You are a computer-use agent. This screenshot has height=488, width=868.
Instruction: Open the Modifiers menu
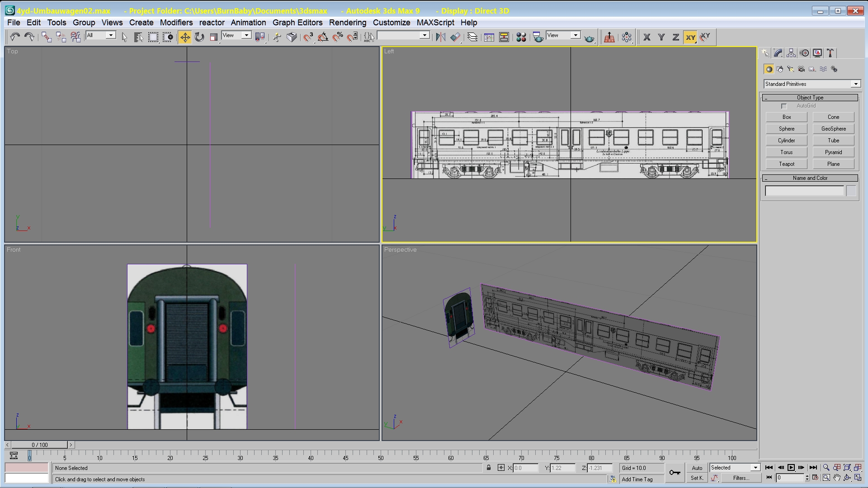tap(176, 23)
